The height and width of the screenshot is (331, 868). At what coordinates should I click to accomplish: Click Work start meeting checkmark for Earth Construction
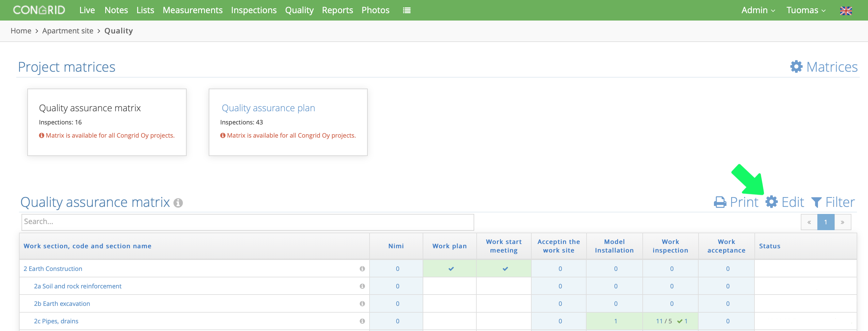pyautogui.click(x=505, y=269)
